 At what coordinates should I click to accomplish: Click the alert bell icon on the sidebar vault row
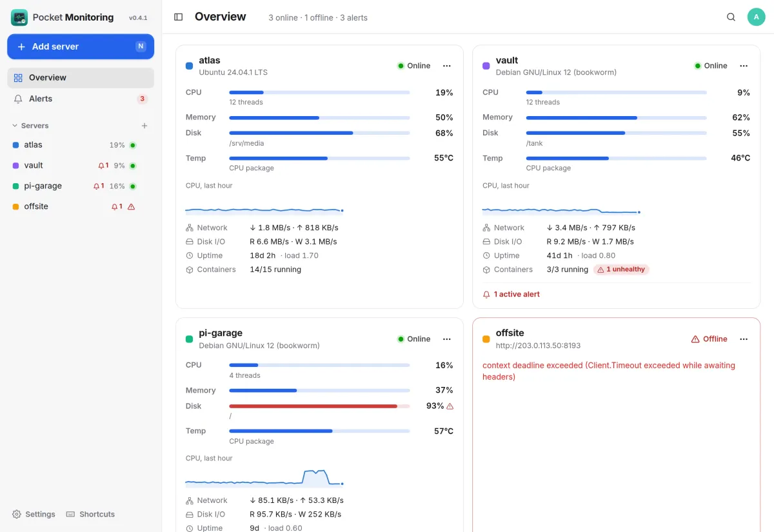[101, 166]
